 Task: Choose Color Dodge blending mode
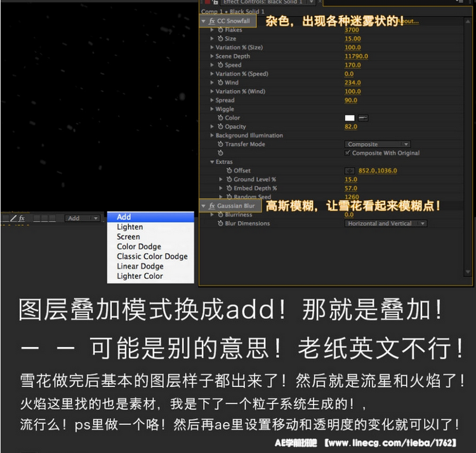pos(150,247)
